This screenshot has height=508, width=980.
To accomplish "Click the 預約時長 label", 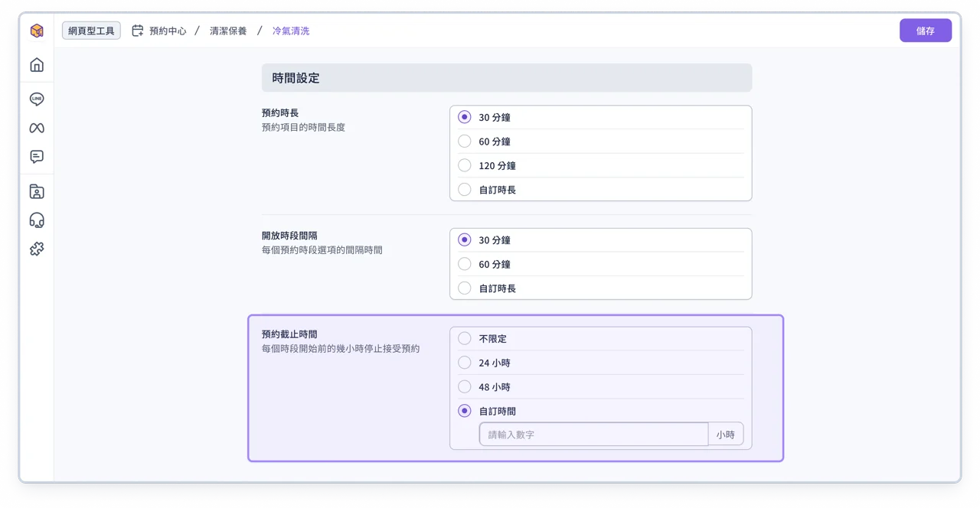I will (x=280, y=112).
